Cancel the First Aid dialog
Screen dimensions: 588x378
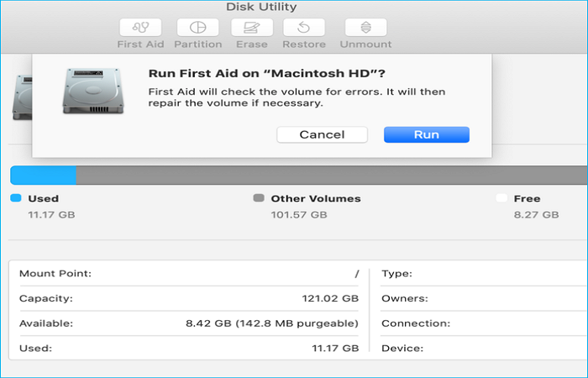tap(322, 134)
